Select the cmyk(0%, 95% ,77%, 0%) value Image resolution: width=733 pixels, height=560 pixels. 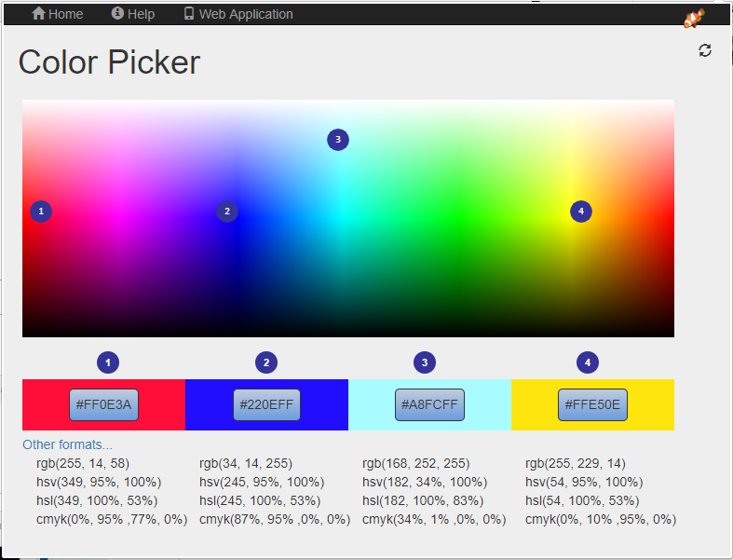coord(112,519)
